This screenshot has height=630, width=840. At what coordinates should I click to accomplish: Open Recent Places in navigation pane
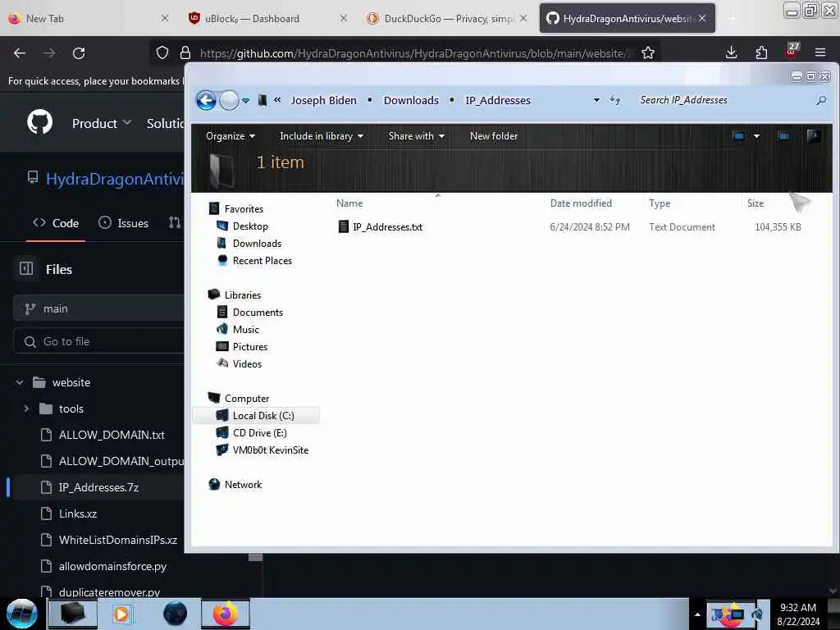pyautogui.click(x=254, y=260)
